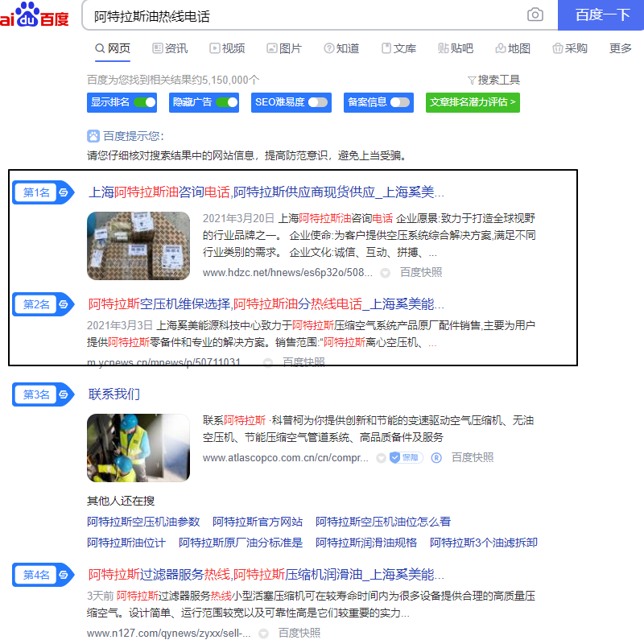The height and width of the screenshot is (644, 644).
Task: Open the 地图 tab
Action: (x=513, y=48)
